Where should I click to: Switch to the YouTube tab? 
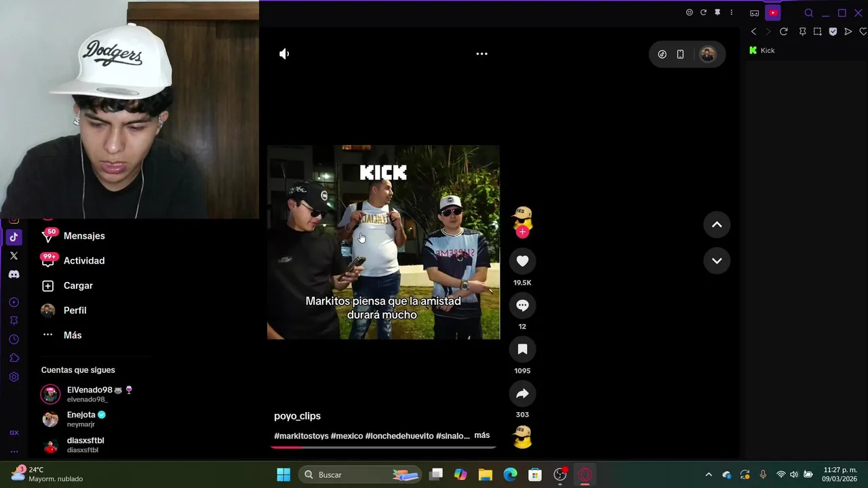pos(773,12)
